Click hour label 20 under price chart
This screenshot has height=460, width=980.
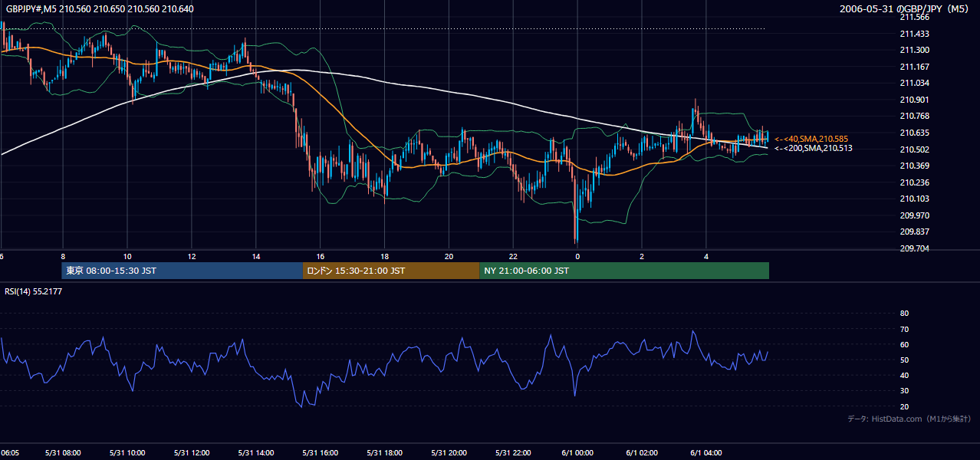(x=449, y=257)
